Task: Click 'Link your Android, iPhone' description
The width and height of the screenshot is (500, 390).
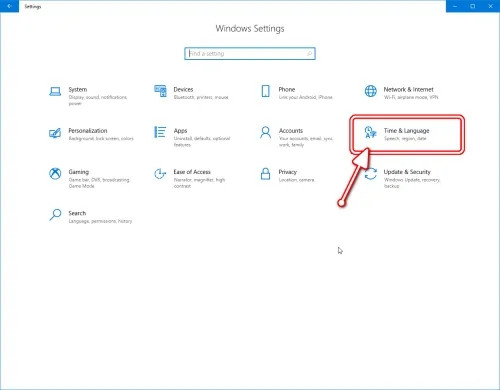Action: [x=306, y=97]
